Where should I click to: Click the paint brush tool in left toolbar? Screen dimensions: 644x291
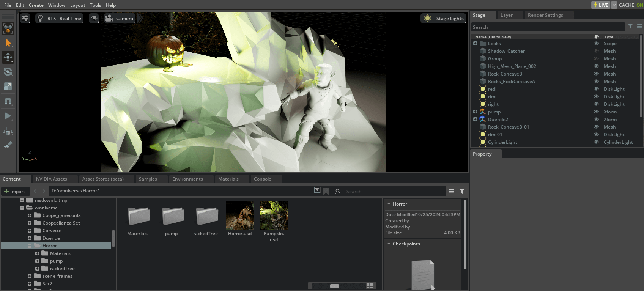click(x=8, y=145)
